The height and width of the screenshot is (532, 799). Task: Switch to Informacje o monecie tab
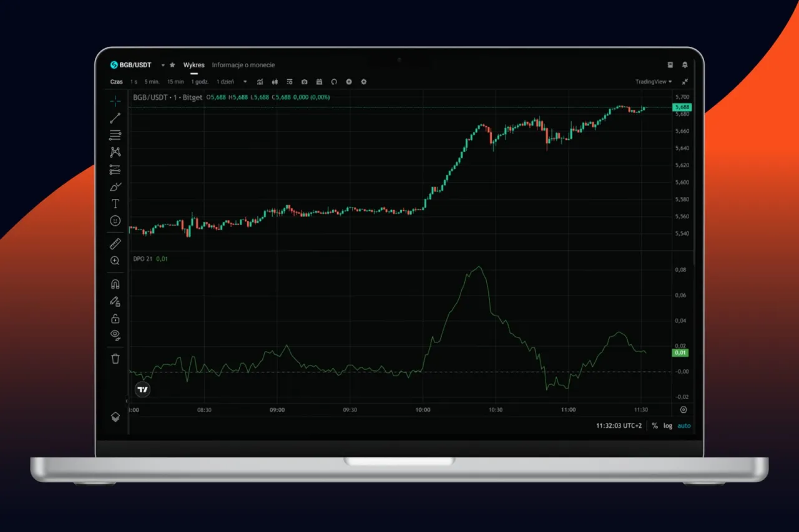coord(243,65)
